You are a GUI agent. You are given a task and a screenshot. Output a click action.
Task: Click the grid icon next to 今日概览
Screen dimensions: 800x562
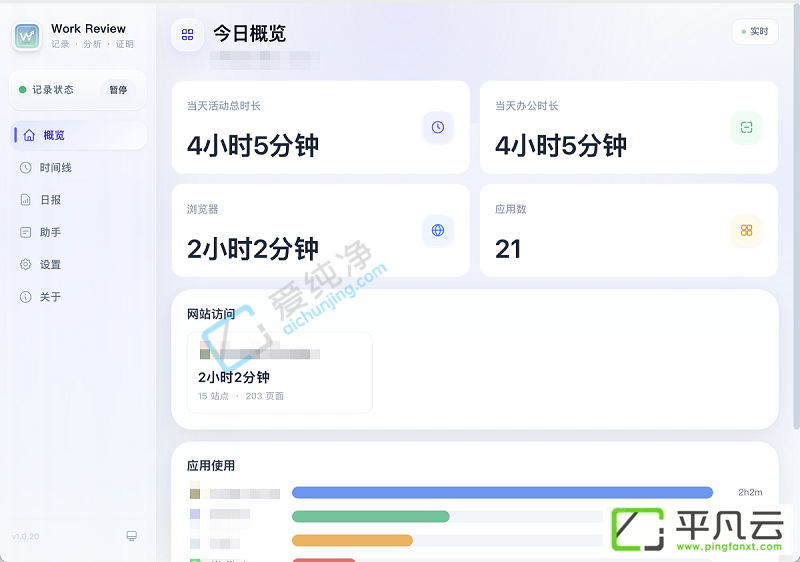point(187,35)
